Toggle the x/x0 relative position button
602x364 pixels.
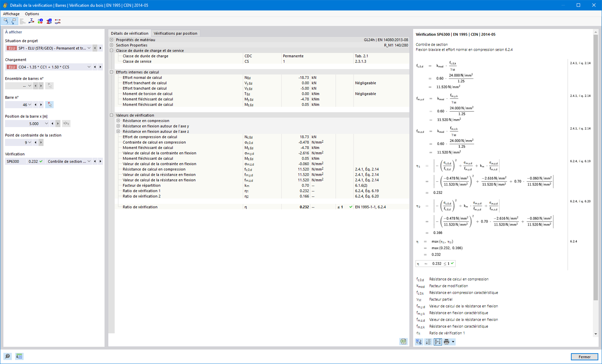66,123
